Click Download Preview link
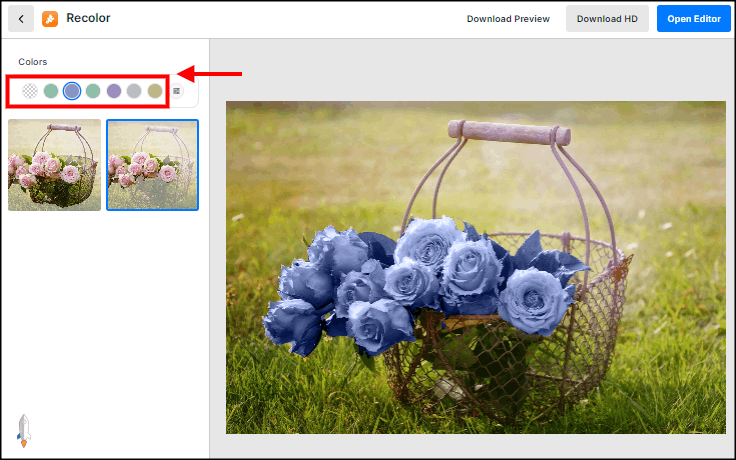This screenshot has height=460, width=736. 508,19
